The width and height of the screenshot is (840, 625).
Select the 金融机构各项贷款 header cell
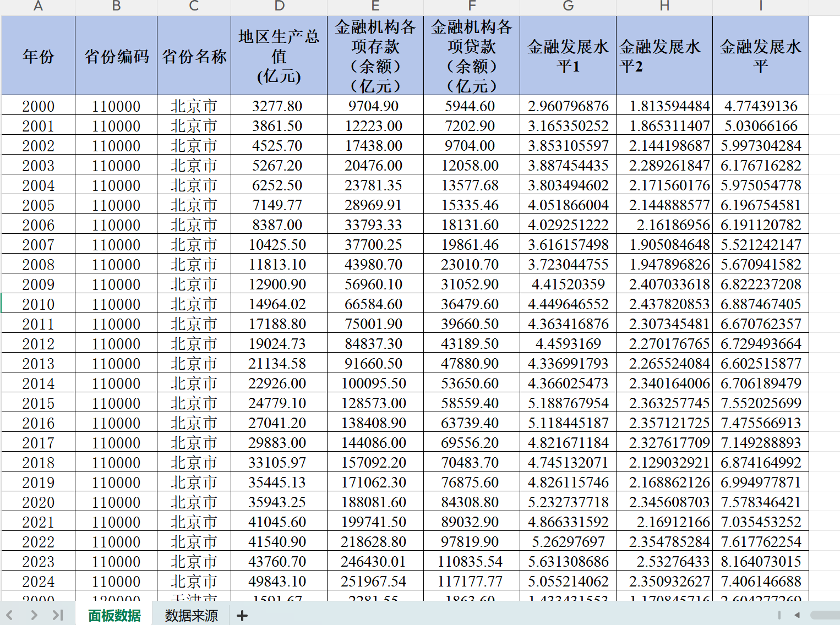472,56
